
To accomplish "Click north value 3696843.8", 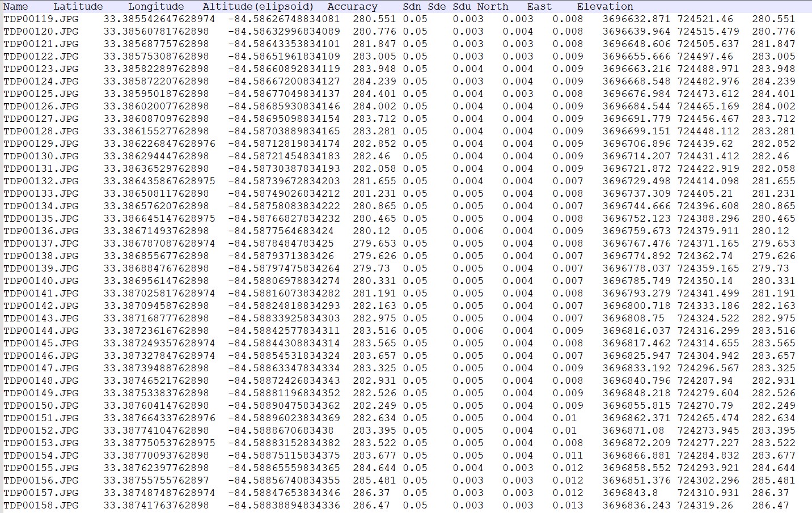I will click(630, 493).
